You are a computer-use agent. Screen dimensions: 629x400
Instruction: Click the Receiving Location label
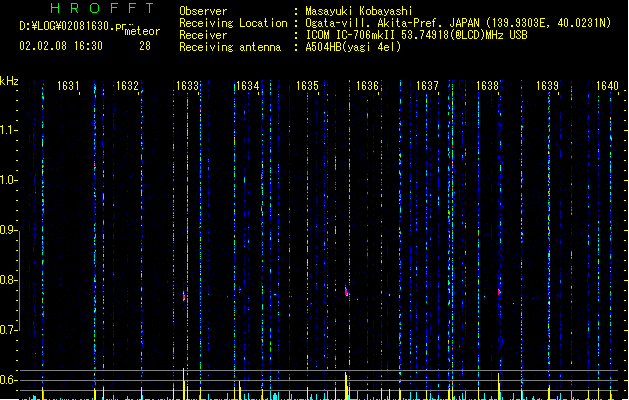233,23
